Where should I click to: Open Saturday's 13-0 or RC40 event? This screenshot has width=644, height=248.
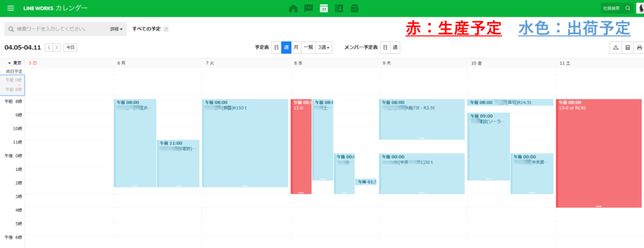click(599, 154)
